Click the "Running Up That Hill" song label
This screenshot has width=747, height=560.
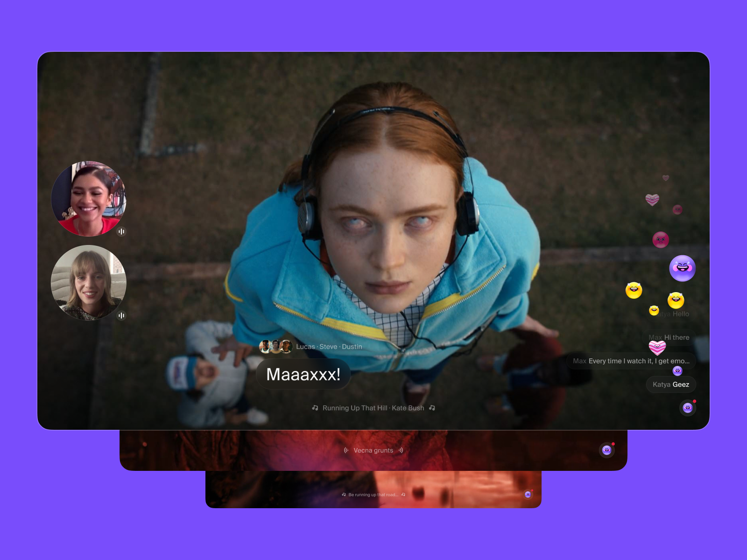pyautogui.click(x=373, y=408)
